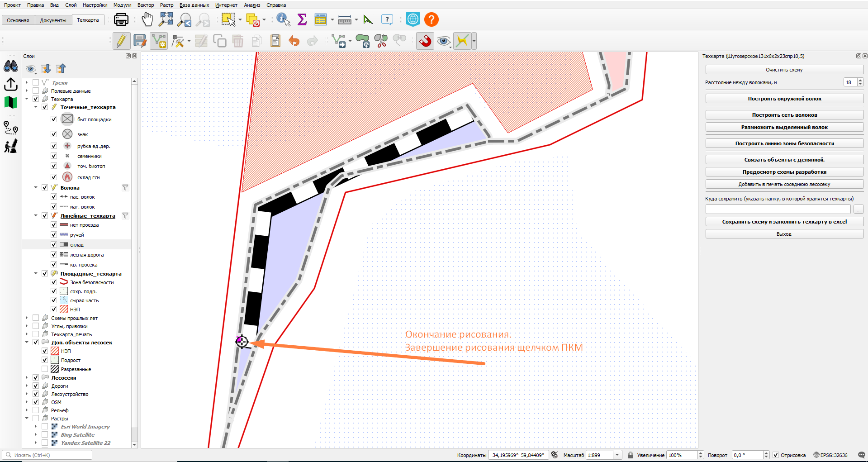Image resolution: width=868 pixels, height=462 pixels.
Task: Click the save folder path input field
Action: click(778, 209)
